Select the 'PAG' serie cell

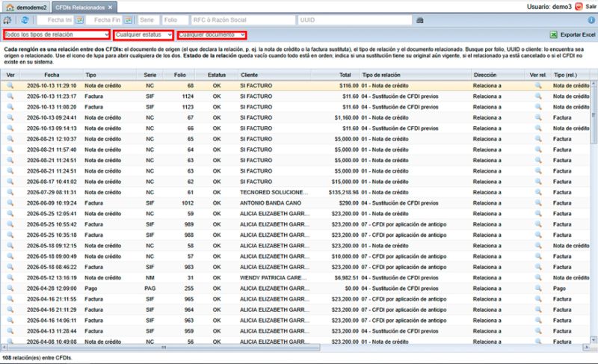point(150,289)
